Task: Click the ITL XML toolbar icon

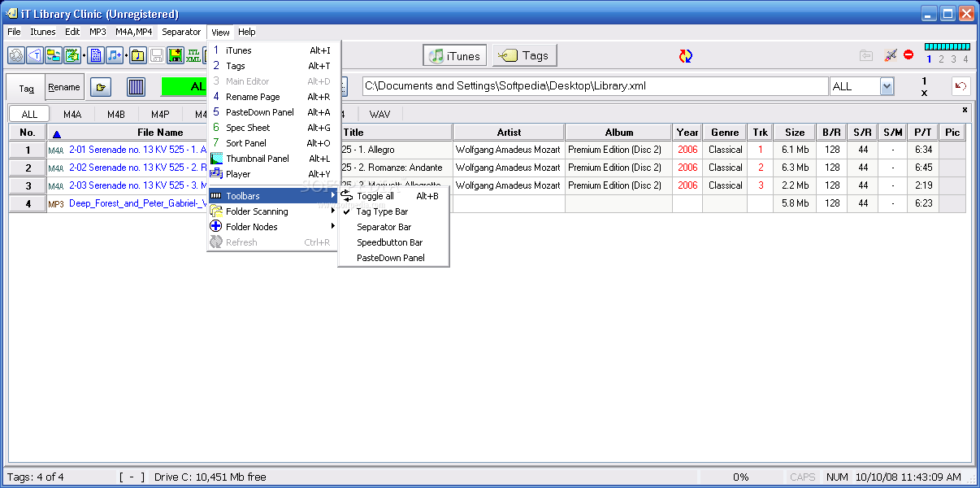Action: coord(193,55)
